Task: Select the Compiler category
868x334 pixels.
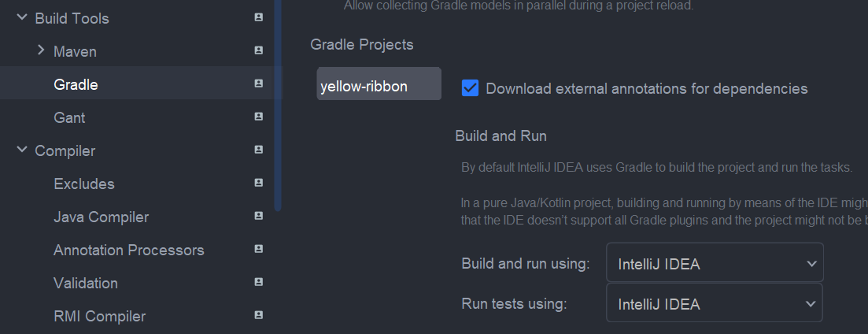Action: 65,150
